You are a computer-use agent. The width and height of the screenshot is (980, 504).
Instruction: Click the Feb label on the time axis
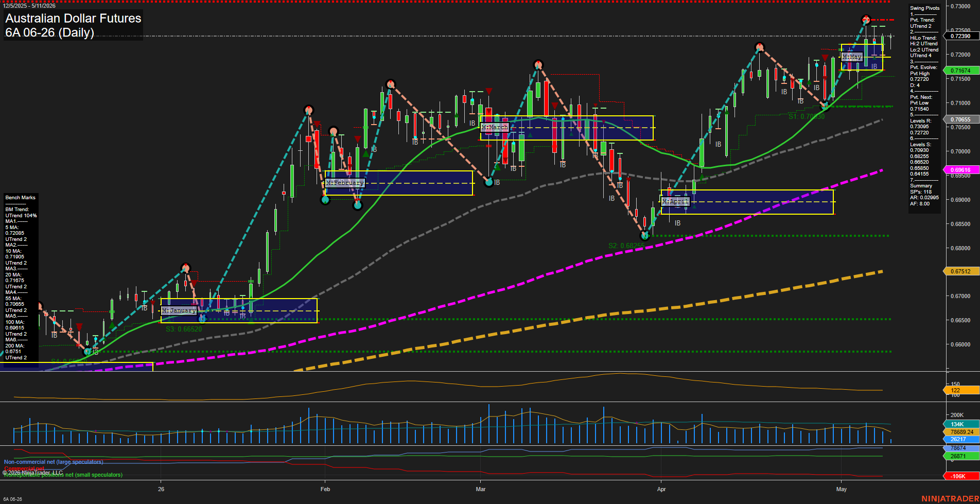[325, 489]
